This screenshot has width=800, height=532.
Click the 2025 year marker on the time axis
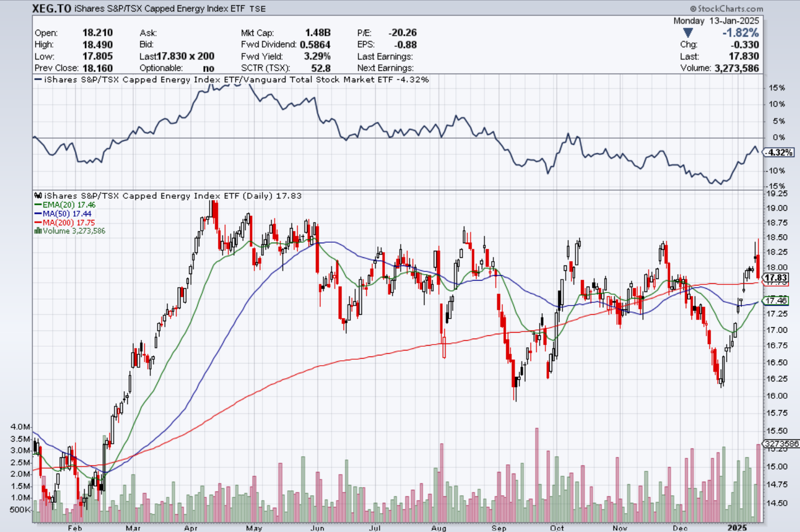pyautogui.click(x=737, y=528)
